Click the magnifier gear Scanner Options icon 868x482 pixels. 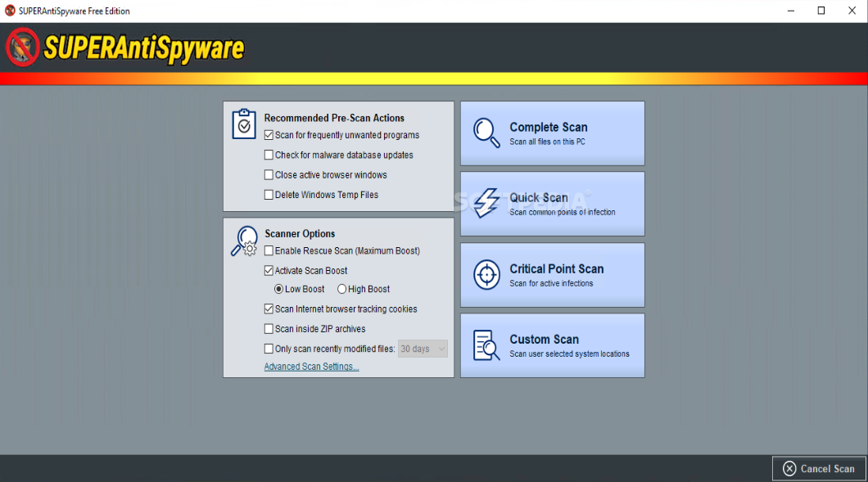pos(244,241)
